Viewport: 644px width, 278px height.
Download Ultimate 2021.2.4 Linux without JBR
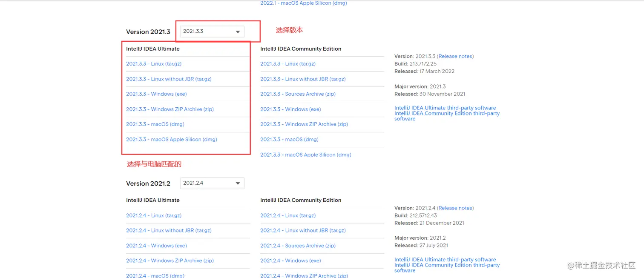(169, 230)
